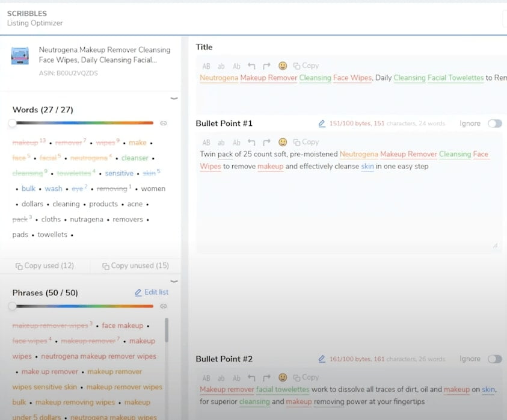The image size is (507, 420).
Task: Undo last edit in Bullet Point #2
Action: pyautogui.click(x=251, y=378)
